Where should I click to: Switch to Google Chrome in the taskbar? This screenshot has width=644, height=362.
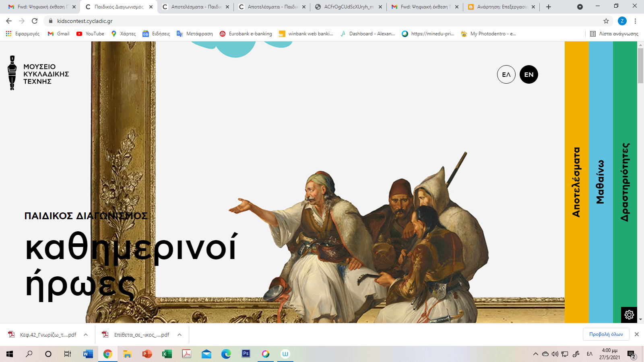click(x=107, y=354)
